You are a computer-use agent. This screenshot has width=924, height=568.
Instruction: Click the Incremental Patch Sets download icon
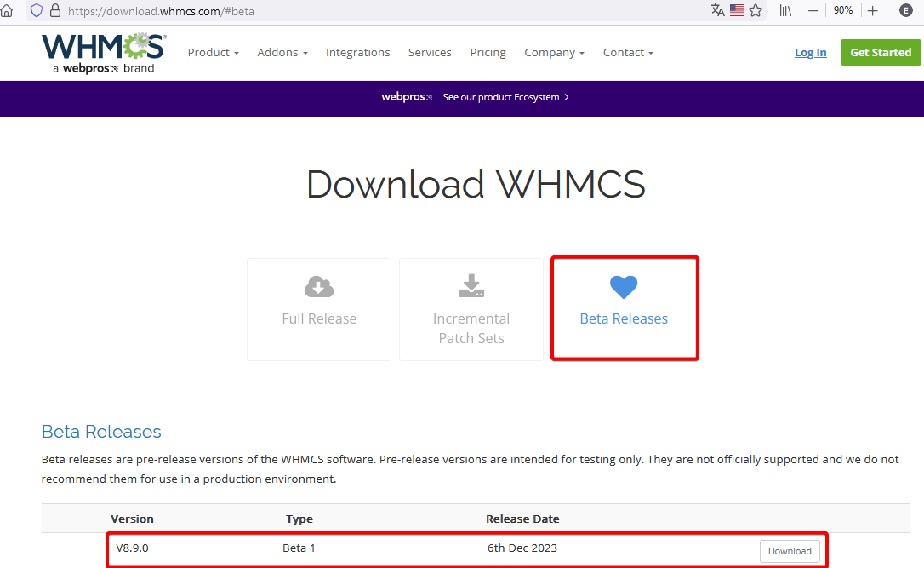click(471, 285)
